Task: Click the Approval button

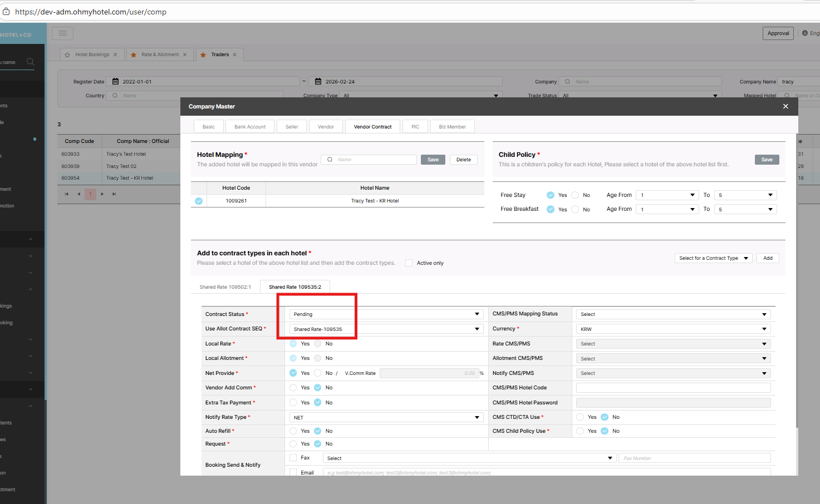Action: 778,33
